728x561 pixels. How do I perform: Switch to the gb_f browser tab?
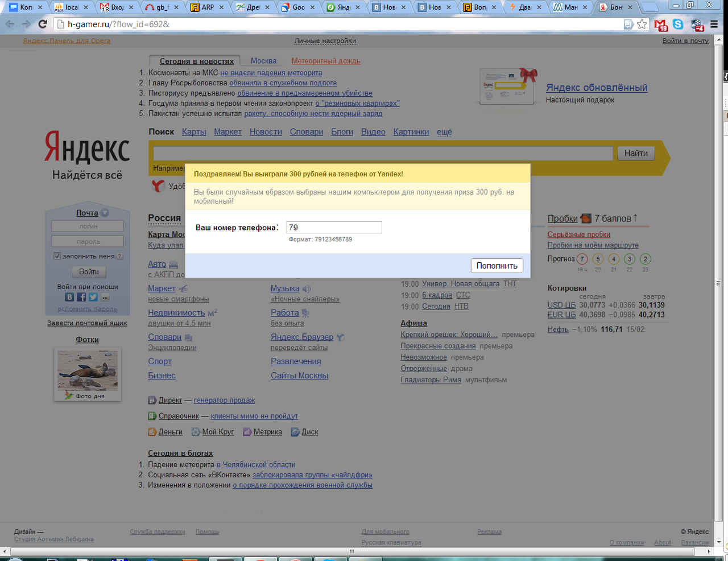162,7
